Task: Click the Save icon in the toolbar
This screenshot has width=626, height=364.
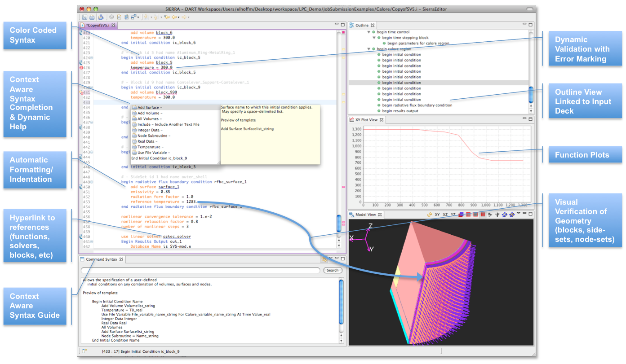Action: [84, 17]
